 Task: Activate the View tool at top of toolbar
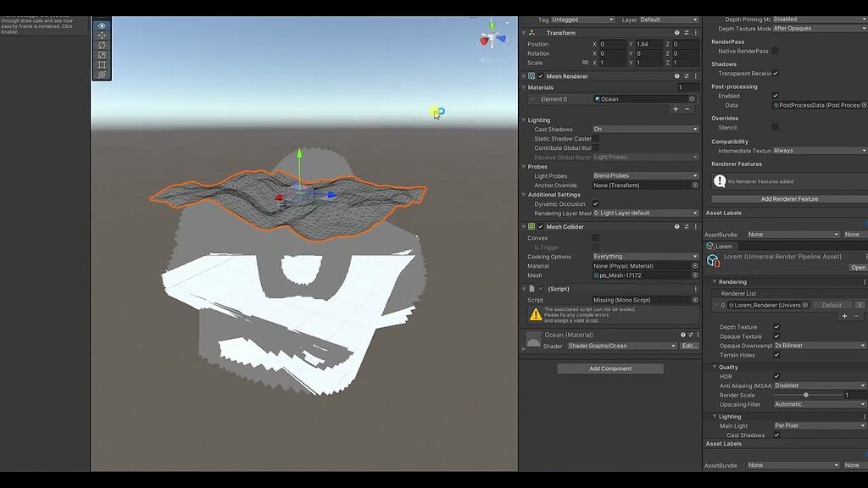pos(102,25)
